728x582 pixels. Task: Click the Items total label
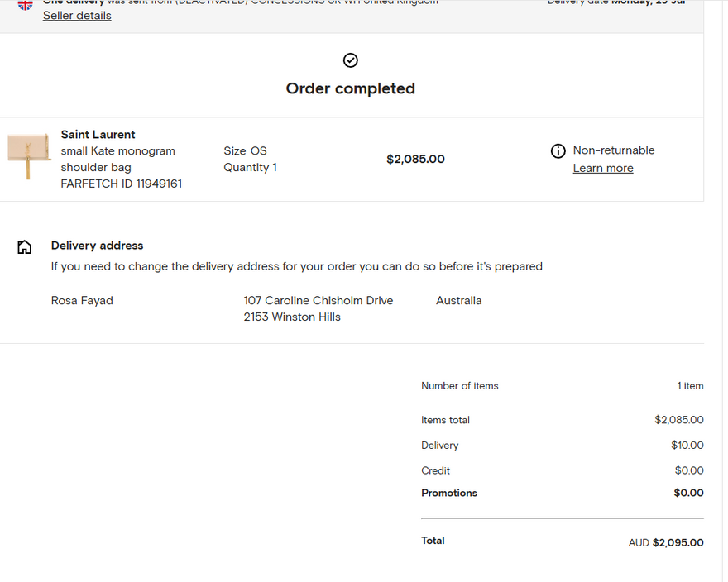pos(445,420)
